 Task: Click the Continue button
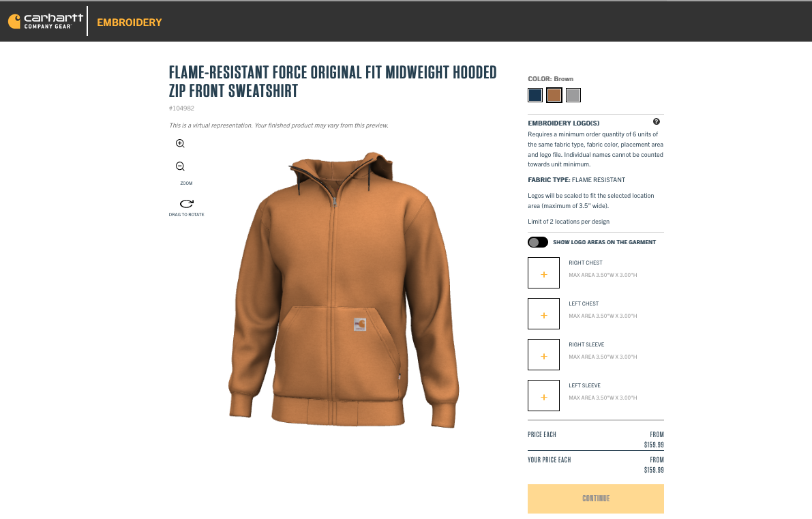click(596, 499)
